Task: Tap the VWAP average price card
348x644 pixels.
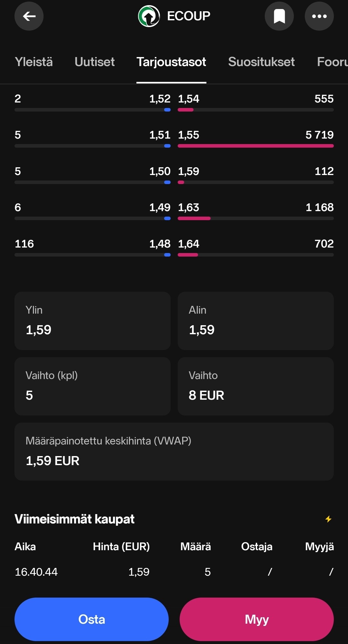Action: (x=174, y=451)
